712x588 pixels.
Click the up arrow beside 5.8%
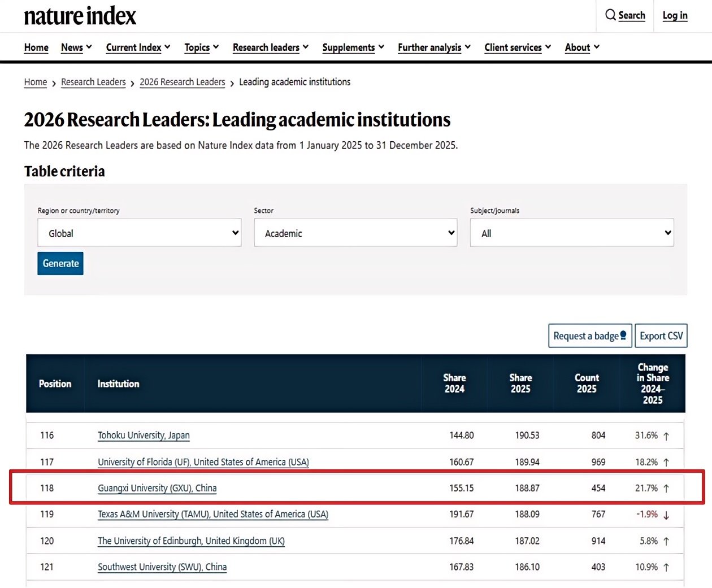coord(666,542)
